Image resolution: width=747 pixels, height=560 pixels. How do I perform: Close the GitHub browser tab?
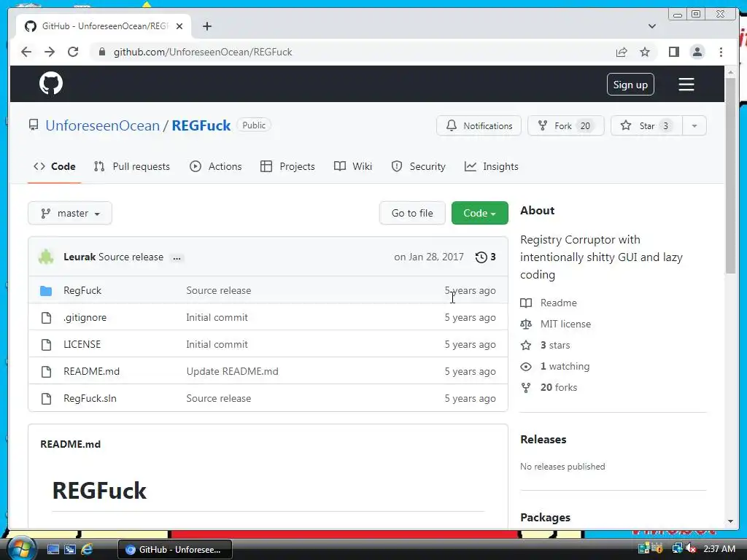click(x=179, y=26)
